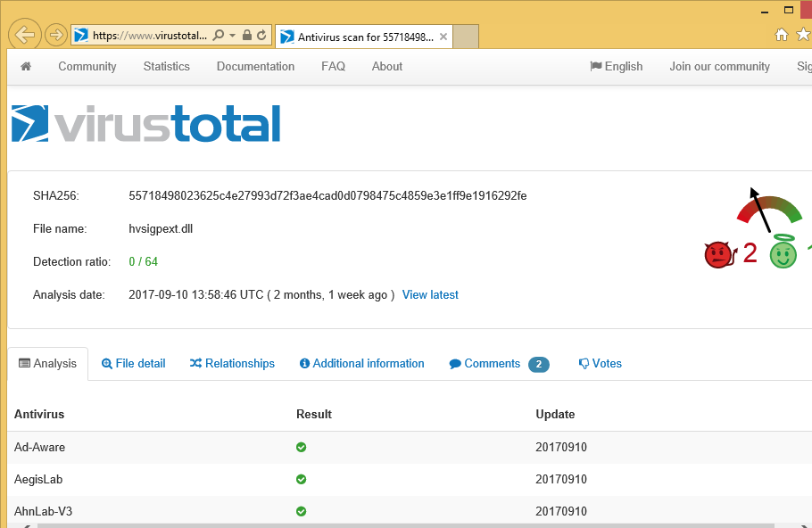Click the red devil malicious vote icon
The image size is (812, 528).
point(717,255)
